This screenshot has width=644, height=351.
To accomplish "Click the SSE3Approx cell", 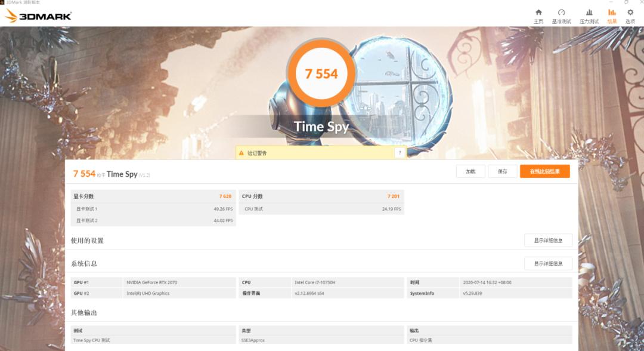I will tap(253, 340).
